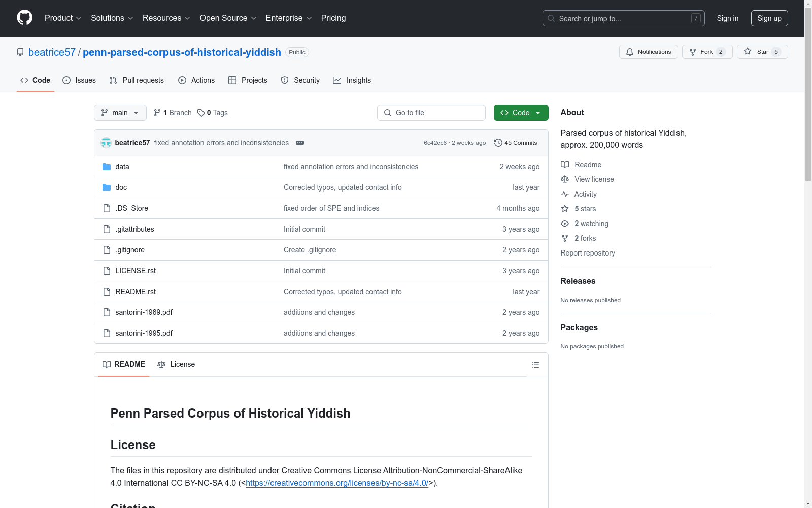The width and height of the screenshot is (812, 508).
Task: Open the Readme link in About
Action: click(581, 165)
